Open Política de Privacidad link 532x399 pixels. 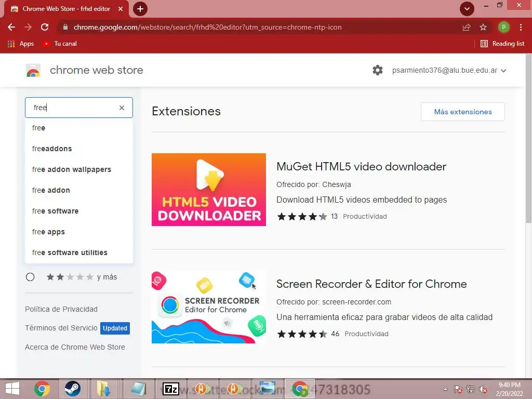click(61, 309)
